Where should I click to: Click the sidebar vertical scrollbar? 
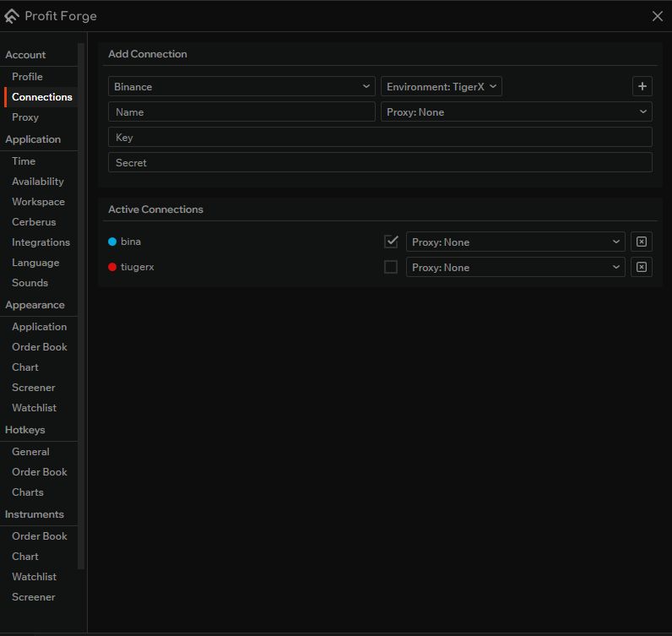81,306
